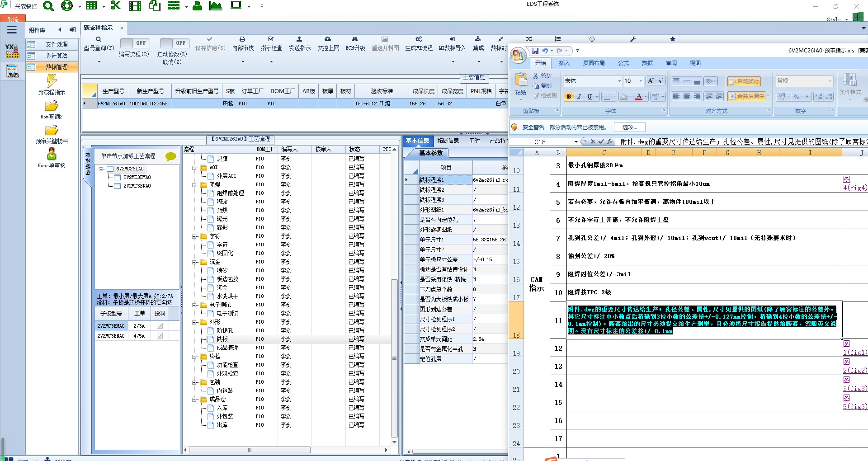
Task: Click Excel save icon in quick access
Action: click(535, 51)
